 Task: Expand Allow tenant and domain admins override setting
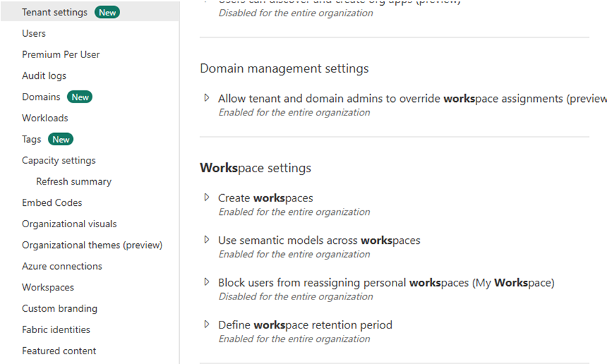pyautogui.click(x=207, y=98)
